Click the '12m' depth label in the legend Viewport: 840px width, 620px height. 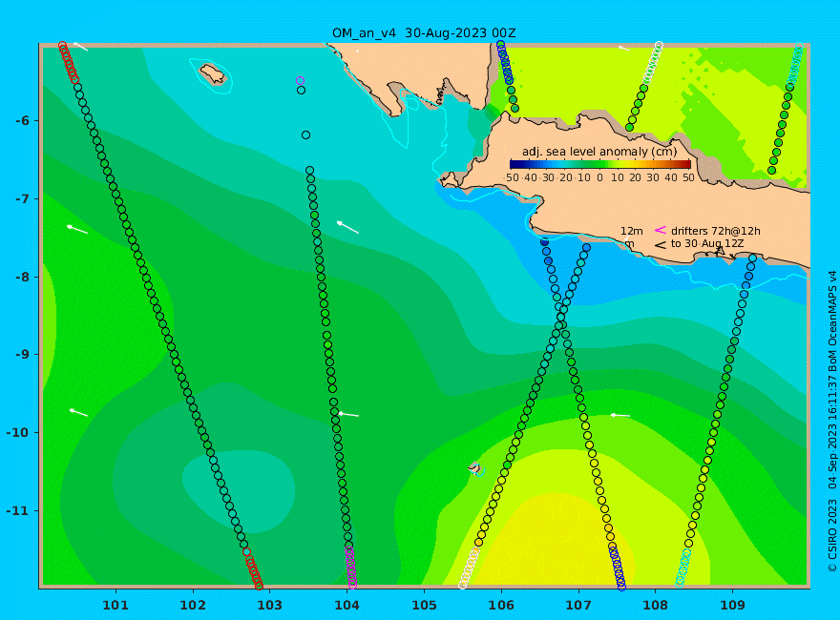pos(632,231)
